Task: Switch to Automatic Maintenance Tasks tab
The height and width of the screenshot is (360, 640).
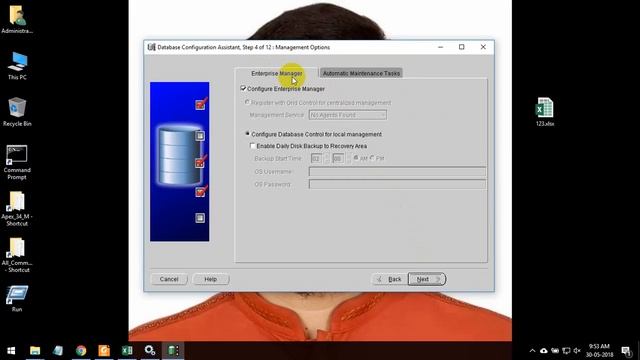Action: [x=361, y=73]
